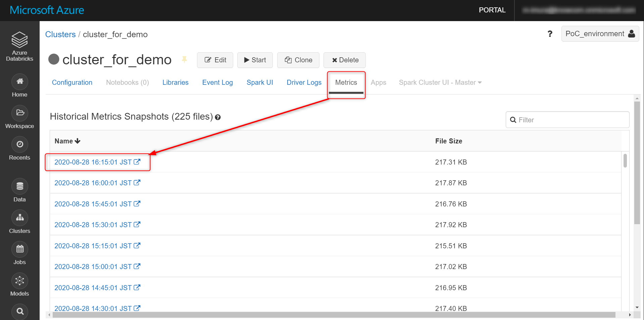The width and height of the screenshot is (644, 320).
Task: Open the 2020-08-28 15:30:01 JST snapshot
Action: pos(93,225)
